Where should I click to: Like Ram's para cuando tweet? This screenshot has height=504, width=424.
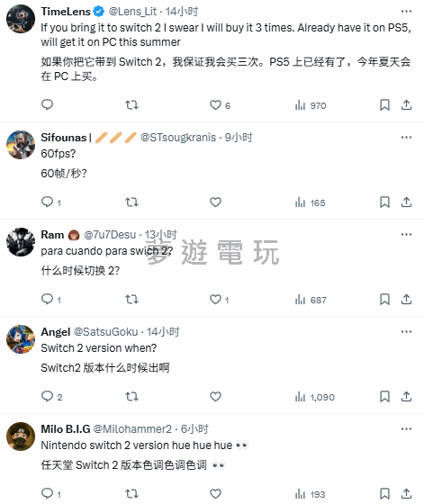click(x=220, y=300)
